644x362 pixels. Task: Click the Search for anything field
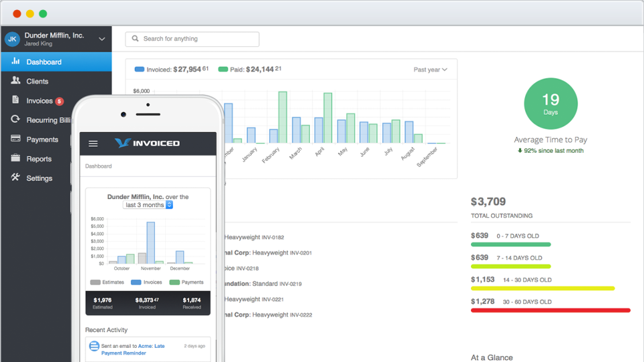click(193, 39)
